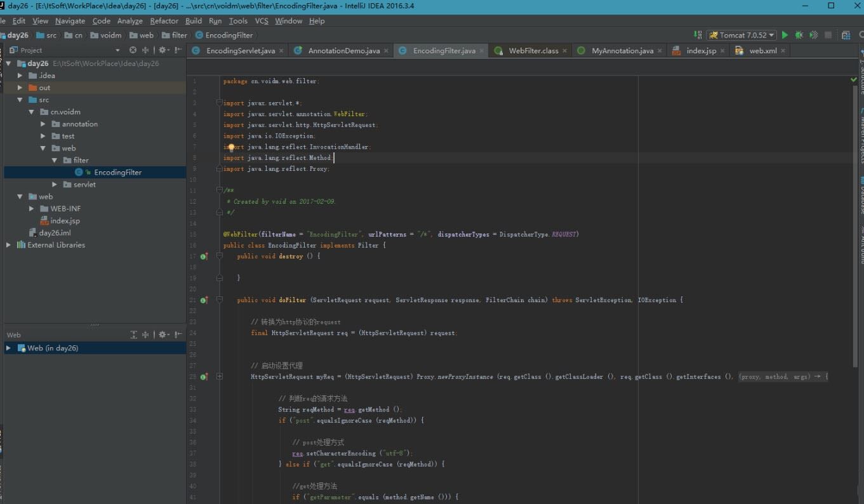The width and height of the screenshot is (864, 504).
Task: Collapse the code fold marker at doFilter method
Action: click(x=218, y=300)
